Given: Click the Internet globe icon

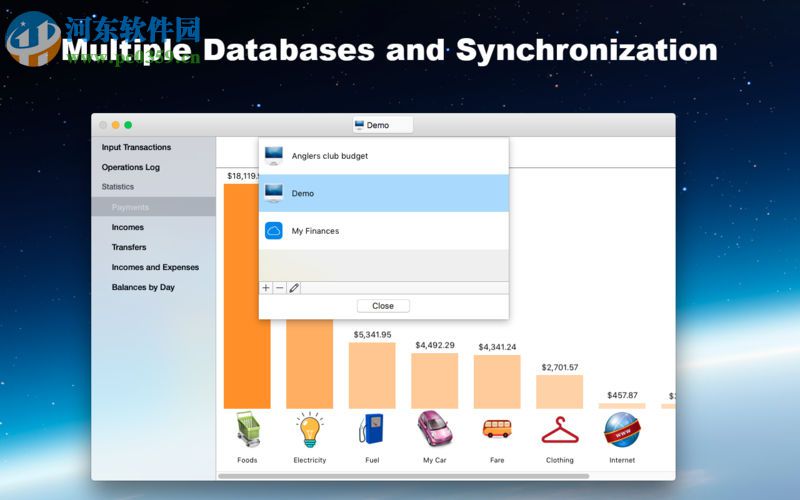Looking at the screenshot, I should (622, 430).
